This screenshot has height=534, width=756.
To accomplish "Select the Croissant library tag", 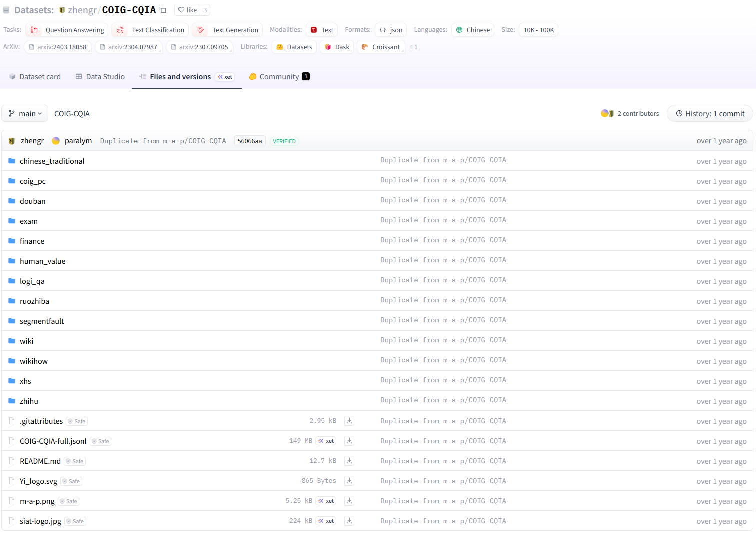I will point(381,47).
